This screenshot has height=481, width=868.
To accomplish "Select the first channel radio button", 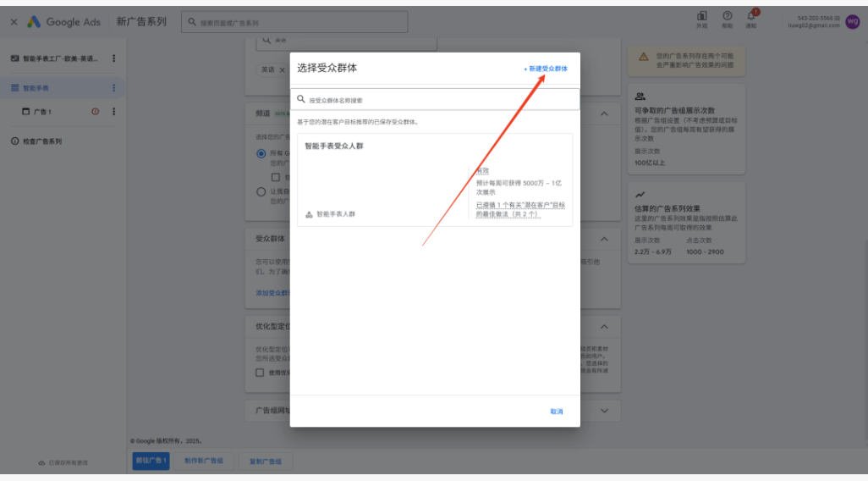I will (261, 153).
